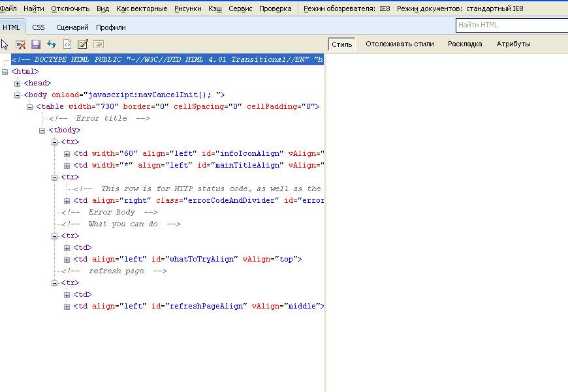Click the cellPadding="0" attribute of the table
Screen dimensions: 568x392
click(x=281, y=106)
